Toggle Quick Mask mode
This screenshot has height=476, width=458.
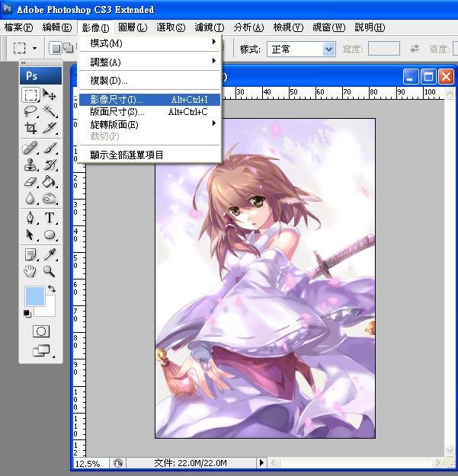(40, 331)
